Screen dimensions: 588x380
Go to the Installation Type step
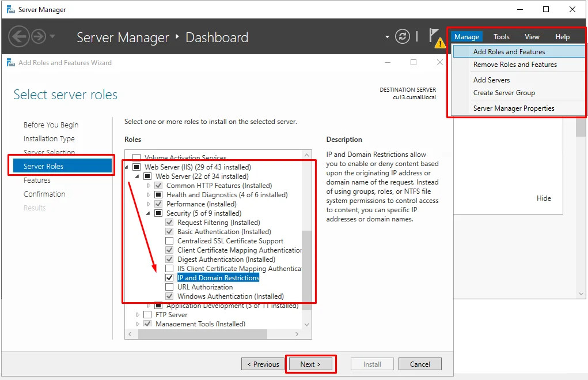tap(49, 138)
